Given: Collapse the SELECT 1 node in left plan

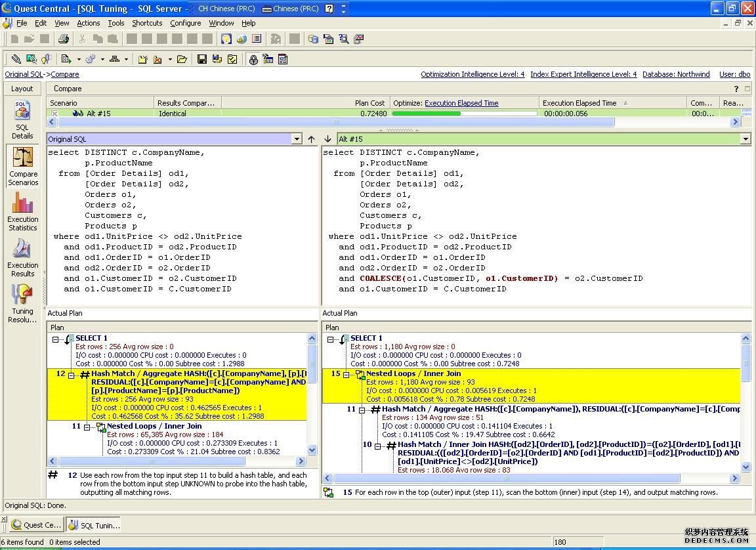Looking at the screenshot, I should pos(56,339).
